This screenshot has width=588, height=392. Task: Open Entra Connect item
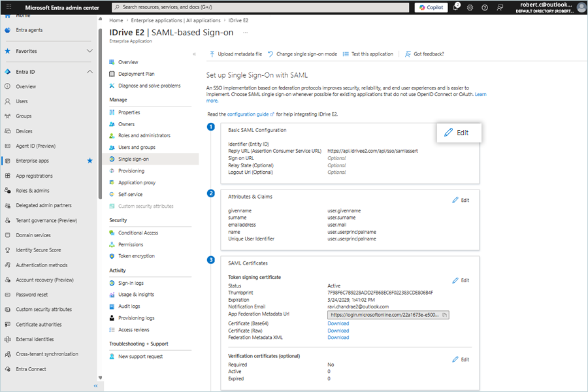pyautogui.click(x=31, y=369)
